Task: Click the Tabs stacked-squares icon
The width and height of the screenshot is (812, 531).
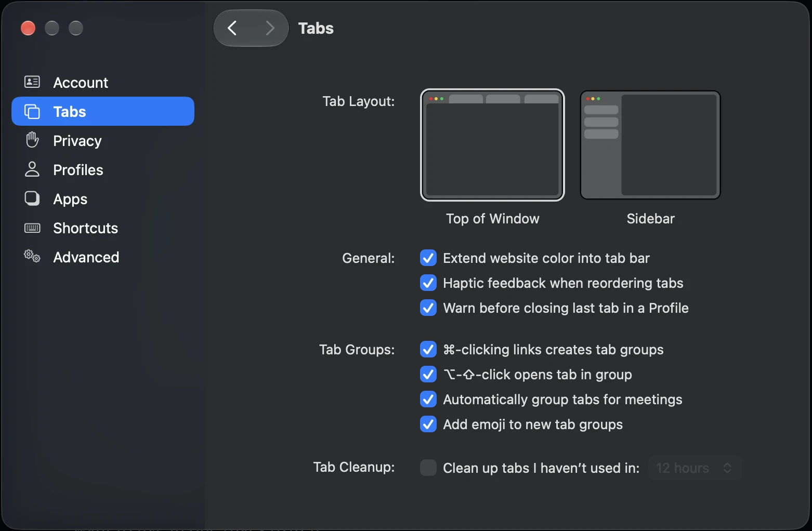Action: pyautogui.click(x=32, y=111)
